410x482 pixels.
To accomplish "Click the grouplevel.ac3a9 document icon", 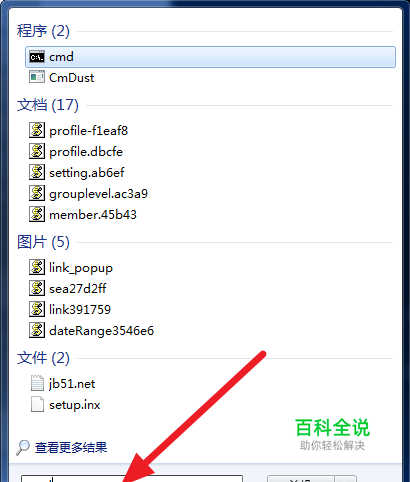I will (37, 193).
